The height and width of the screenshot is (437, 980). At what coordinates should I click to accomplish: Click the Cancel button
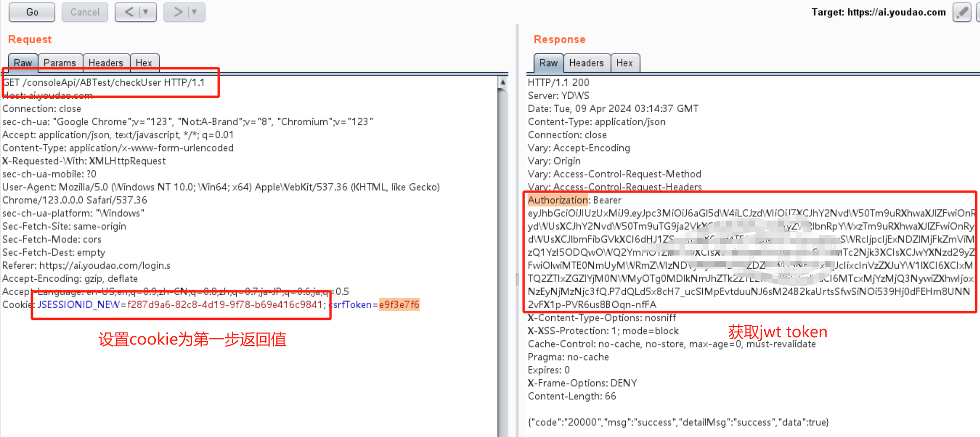85,12
